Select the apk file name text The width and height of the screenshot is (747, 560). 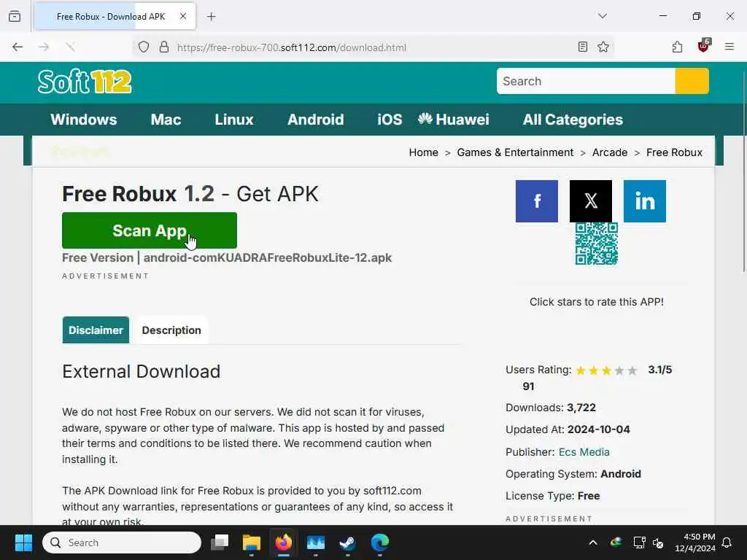(x=267, y=257)
